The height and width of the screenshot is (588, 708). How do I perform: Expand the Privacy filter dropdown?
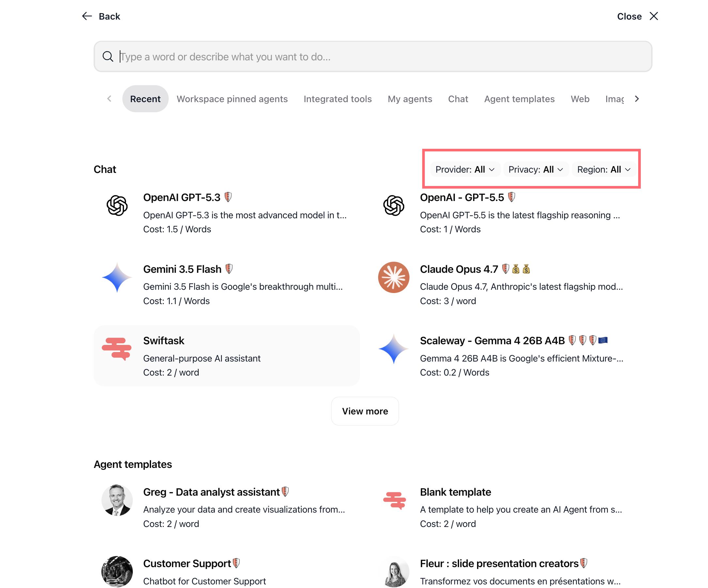[536, 169]
